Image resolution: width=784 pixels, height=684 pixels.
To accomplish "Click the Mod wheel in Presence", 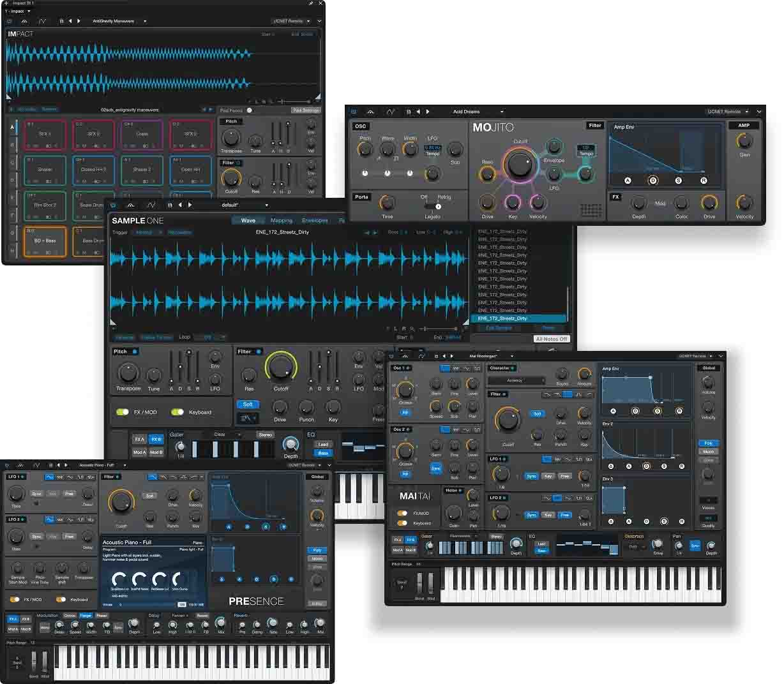I will [45, 660].
